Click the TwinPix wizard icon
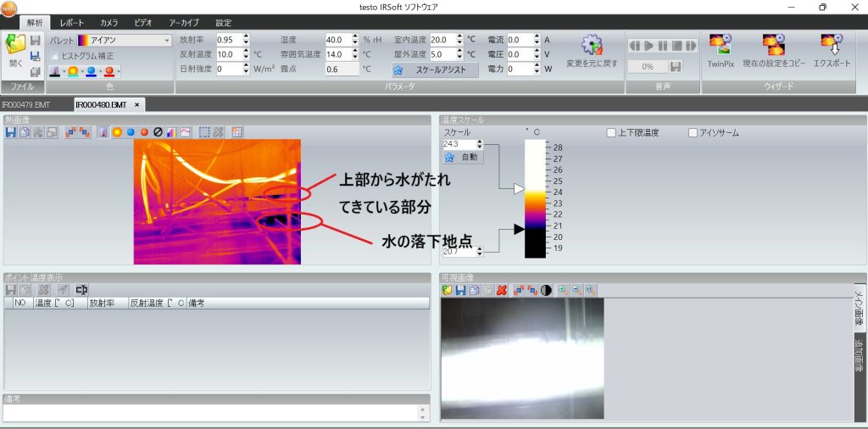The height and width of the screenshot is (429, 868). pos(721,51)
